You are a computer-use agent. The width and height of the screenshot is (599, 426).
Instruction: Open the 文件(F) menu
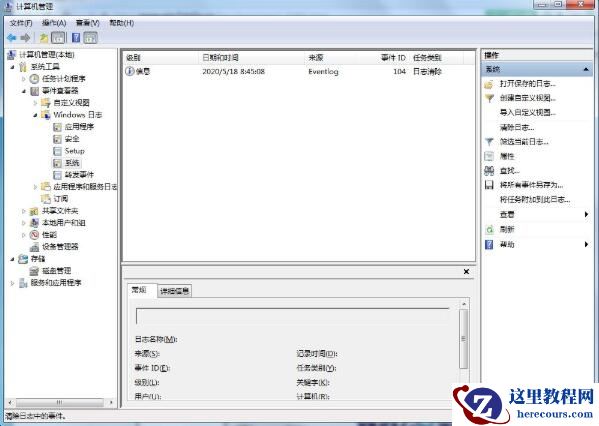[21, 23]
